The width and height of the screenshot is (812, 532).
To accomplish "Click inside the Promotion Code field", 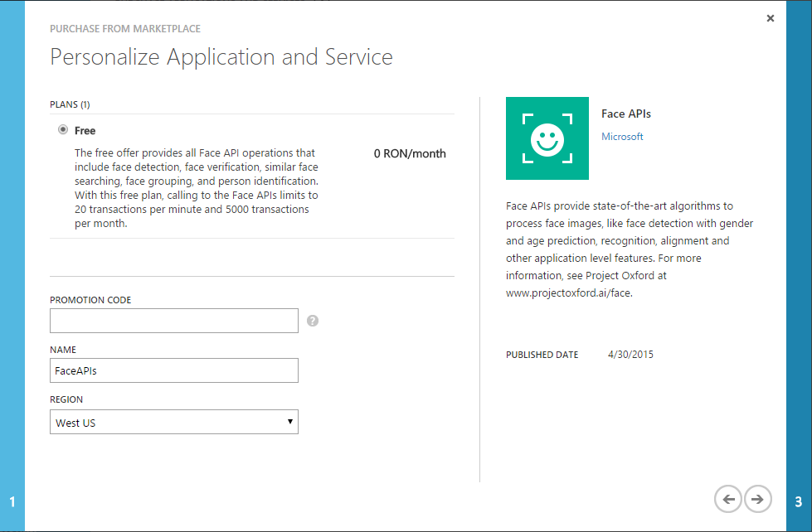I will click(x=174, y=321).
